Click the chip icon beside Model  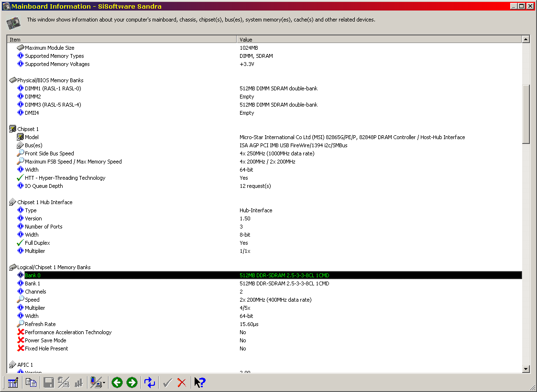[x=20, y=137]
